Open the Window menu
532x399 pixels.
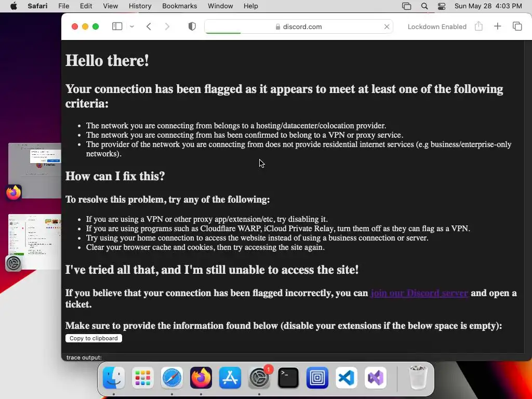220,6
